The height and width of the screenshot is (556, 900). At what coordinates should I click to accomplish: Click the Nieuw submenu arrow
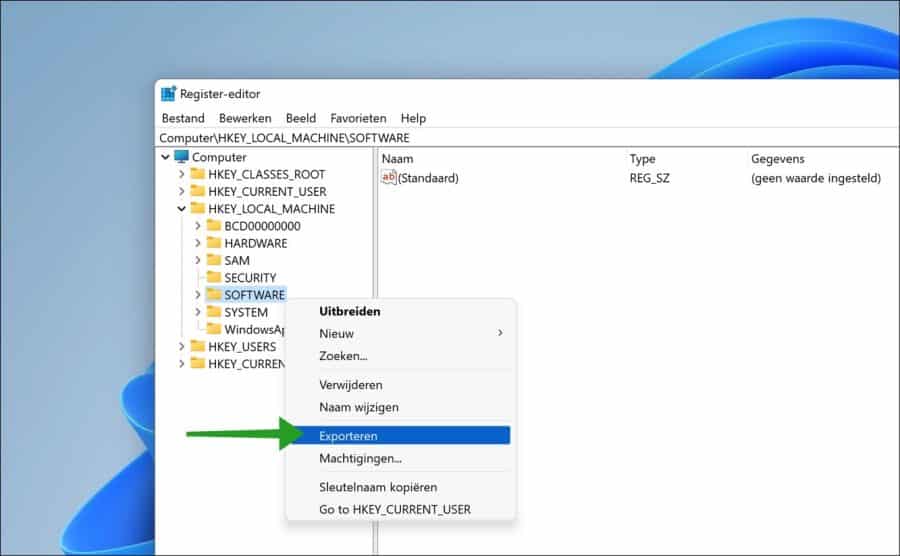coord(500,333)
